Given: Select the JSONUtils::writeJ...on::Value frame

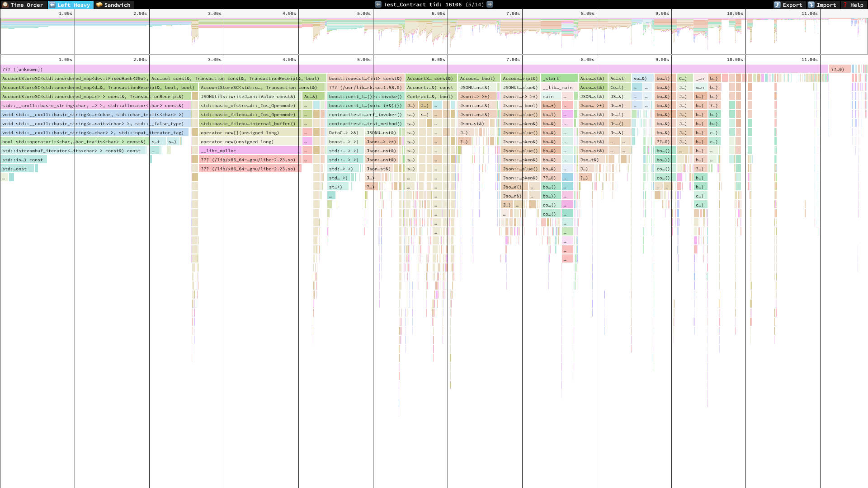Looking at the screenshot, I should [x=249, y=96].
